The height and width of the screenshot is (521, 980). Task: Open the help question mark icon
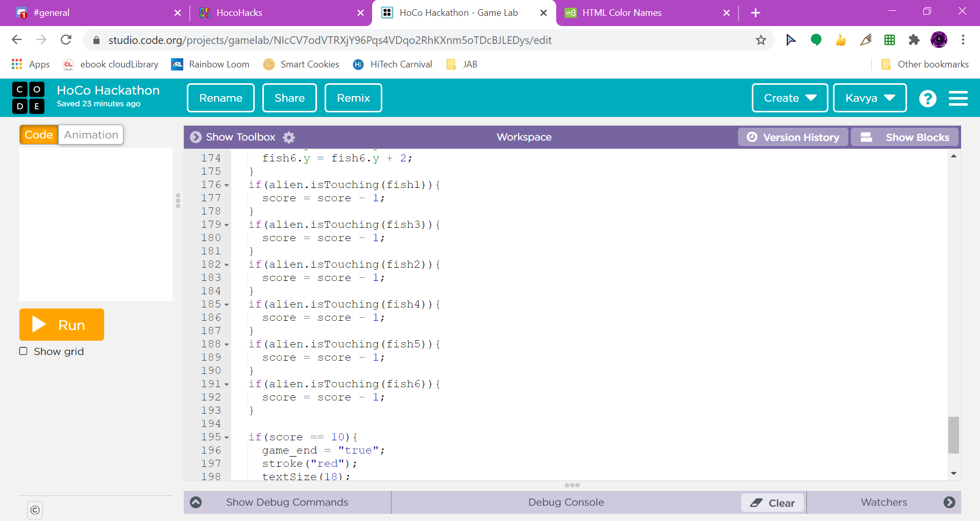coord(927,98)
